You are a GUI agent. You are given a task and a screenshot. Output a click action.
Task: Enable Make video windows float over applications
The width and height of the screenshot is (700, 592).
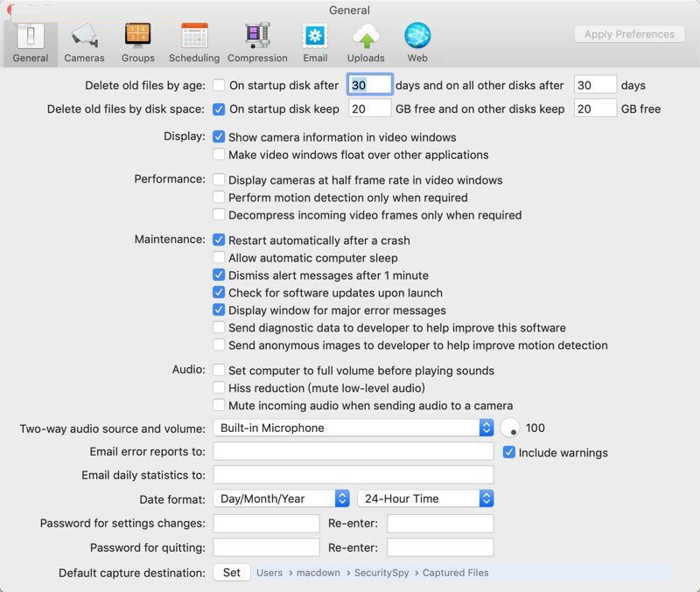(x=219, y=155)
